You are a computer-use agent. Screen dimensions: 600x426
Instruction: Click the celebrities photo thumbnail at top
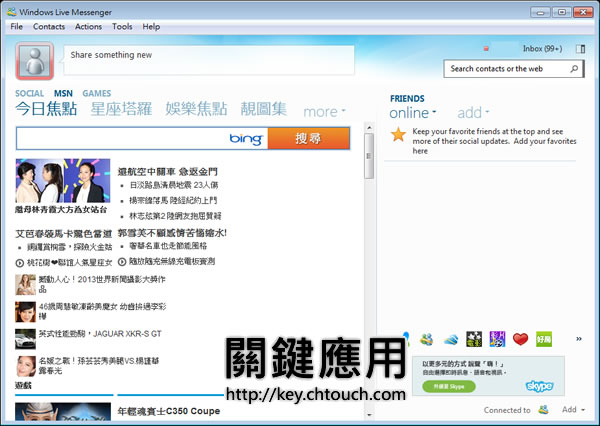click(x=63, y=181)
